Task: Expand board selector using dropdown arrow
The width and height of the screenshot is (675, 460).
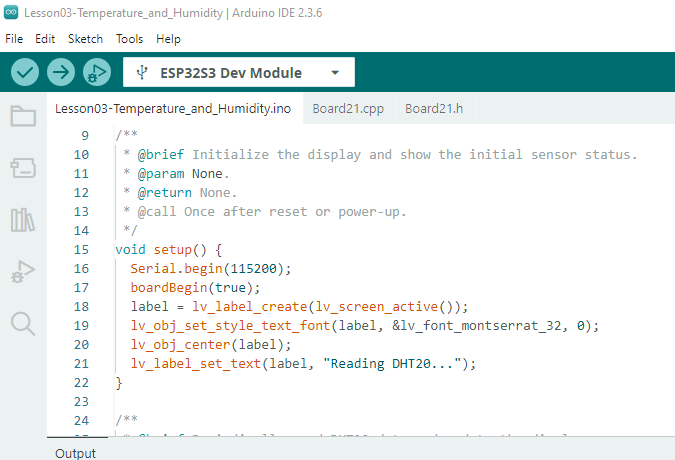Action: (x=335, y=73)
